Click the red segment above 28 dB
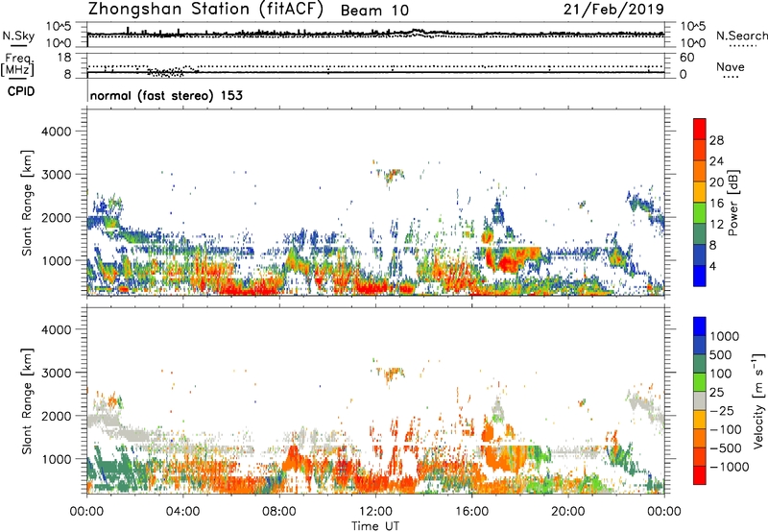 pyautogui.click(x=700, y=129)
